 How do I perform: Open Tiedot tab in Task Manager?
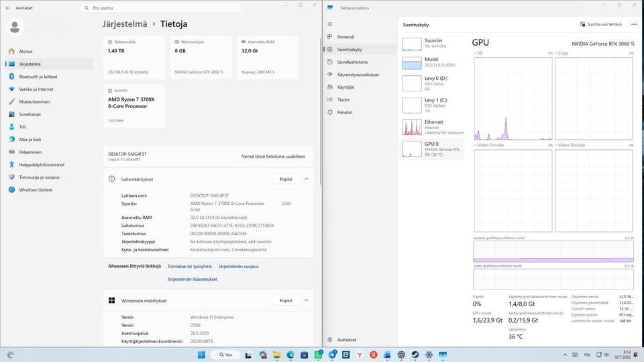[x=343, y=99]
